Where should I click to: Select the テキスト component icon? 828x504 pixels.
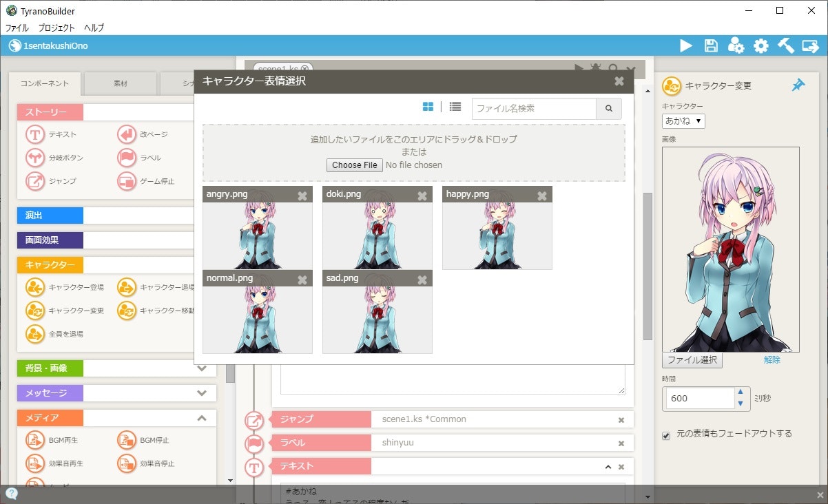click(x=34, y=134)
